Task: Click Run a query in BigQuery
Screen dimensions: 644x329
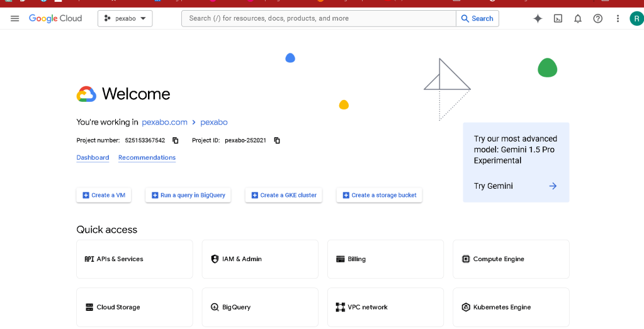Action: click(x=188, y=195)
